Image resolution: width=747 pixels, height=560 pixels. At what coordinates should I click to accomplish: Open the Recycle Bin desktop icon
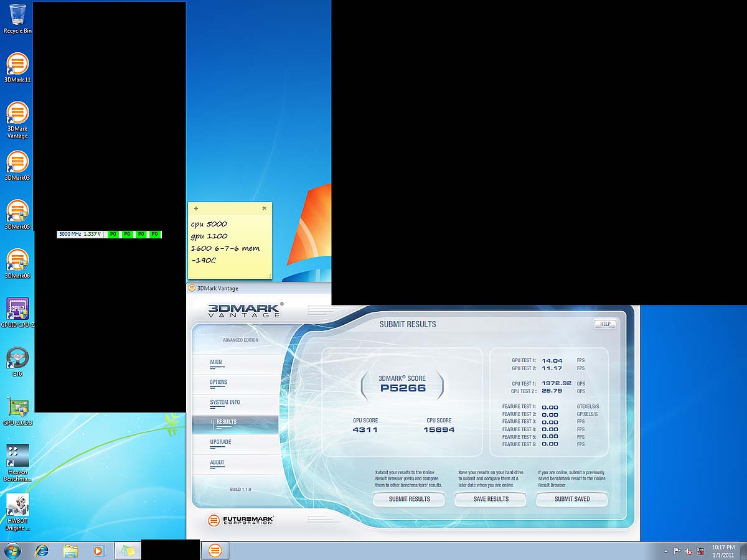17,18
